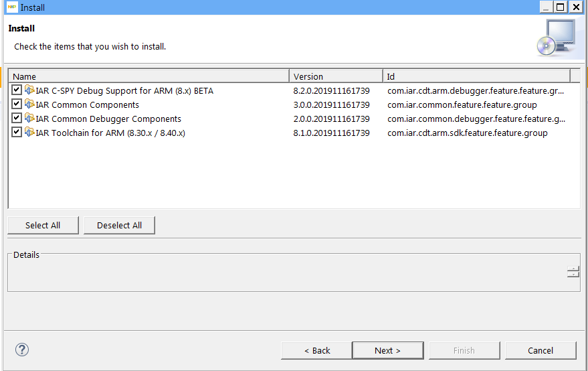This screenshot has width=588, height=371.
Task: Click id com.iar.cdt.arm.debugger.feature.feature.gr...
Action: pos(476,91)
